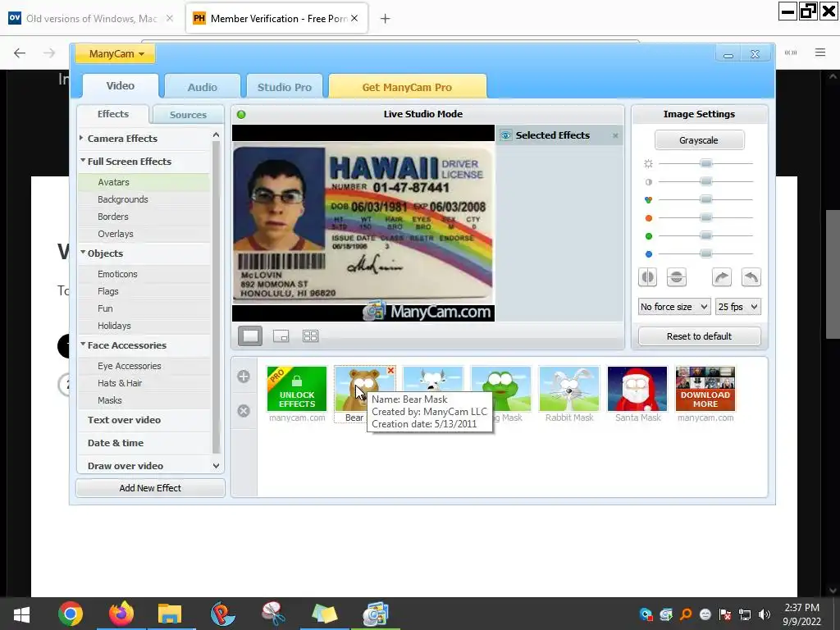Open the Snipping Tool taskbar icon

(273, 614)
